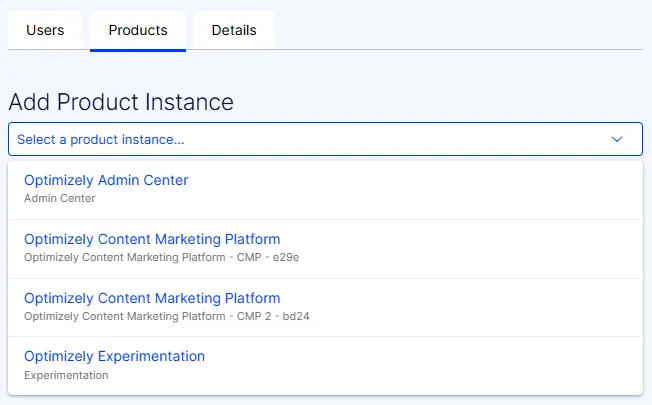Choose Optimizely Experimentation option

[325, 365]
